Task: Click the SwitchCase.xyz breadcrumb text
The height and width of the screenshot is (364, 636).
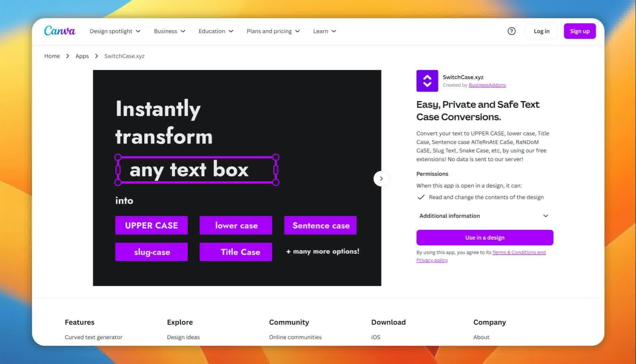Action: click(124, 56)
